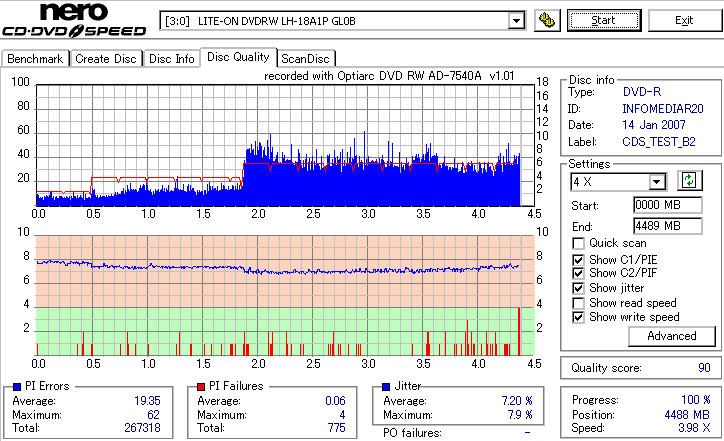724x441 pixels.
Task: Toggle the Quick scan checkbox
Action: coord(578,243)
